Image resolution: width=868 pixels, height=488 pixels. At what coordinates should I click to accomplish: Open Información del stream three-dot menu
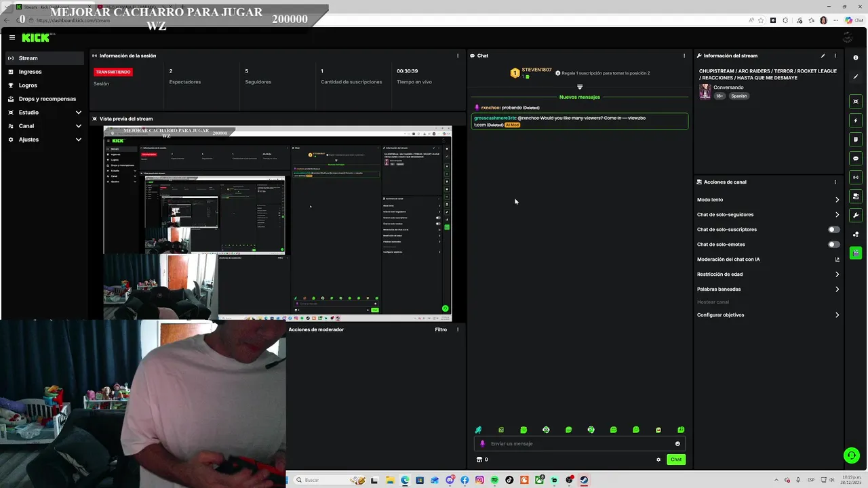pos(835,56)
